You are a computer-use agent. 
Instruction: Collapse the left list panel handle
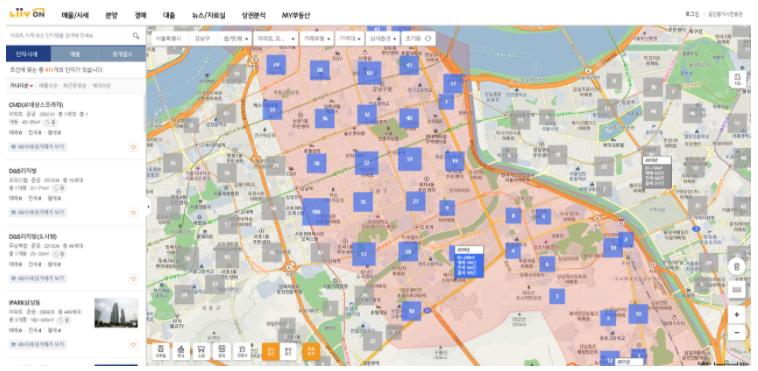[x=148, y=208]
